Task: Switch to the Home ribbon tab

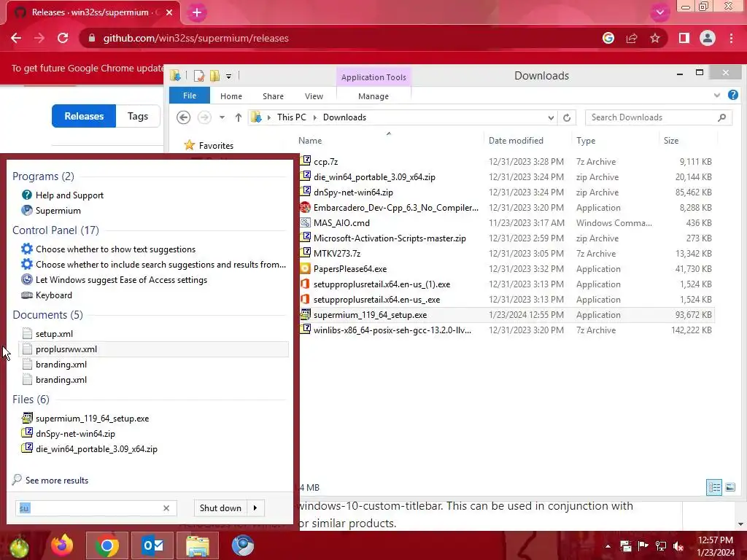Action: point(231,96)
